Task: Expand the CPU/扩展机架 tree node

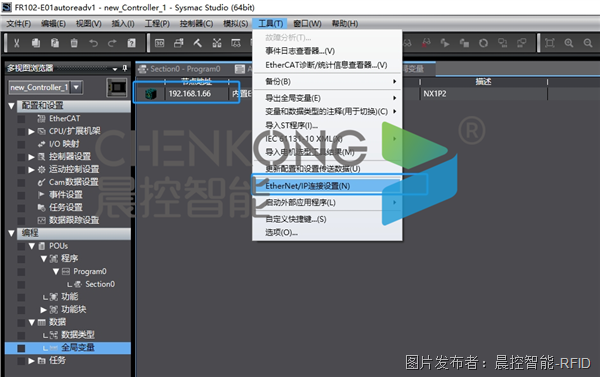Action: coord(31,132)
